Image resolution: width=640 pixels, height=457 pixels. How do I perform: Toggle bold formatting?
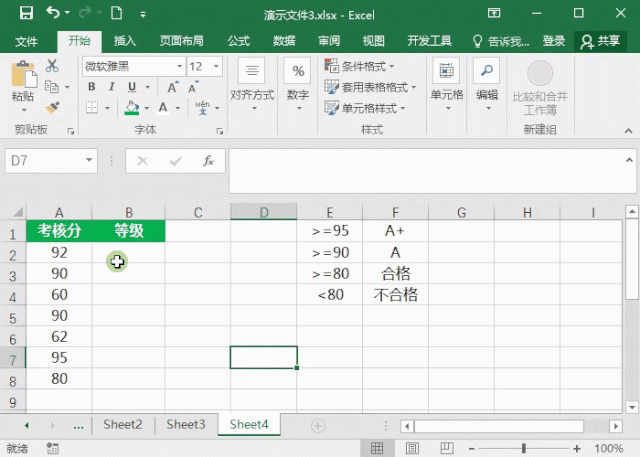coord(92,87)
